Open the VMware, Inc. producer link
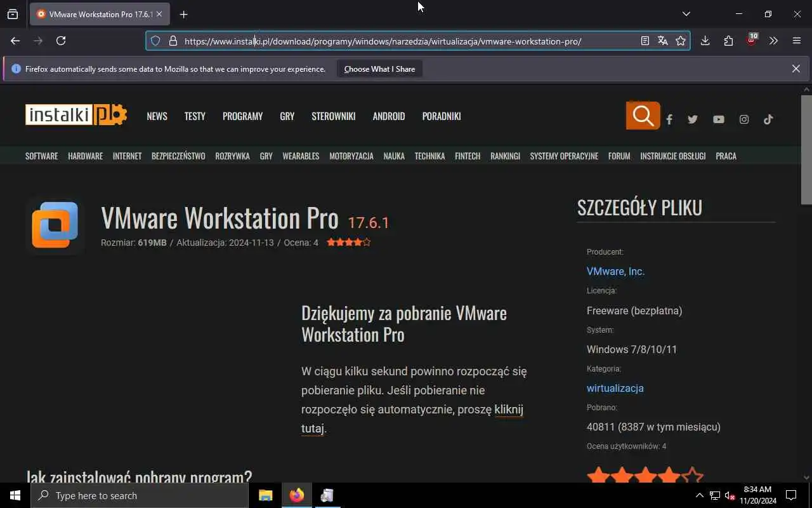Screen dimensions: 812x508 [615, 272]
